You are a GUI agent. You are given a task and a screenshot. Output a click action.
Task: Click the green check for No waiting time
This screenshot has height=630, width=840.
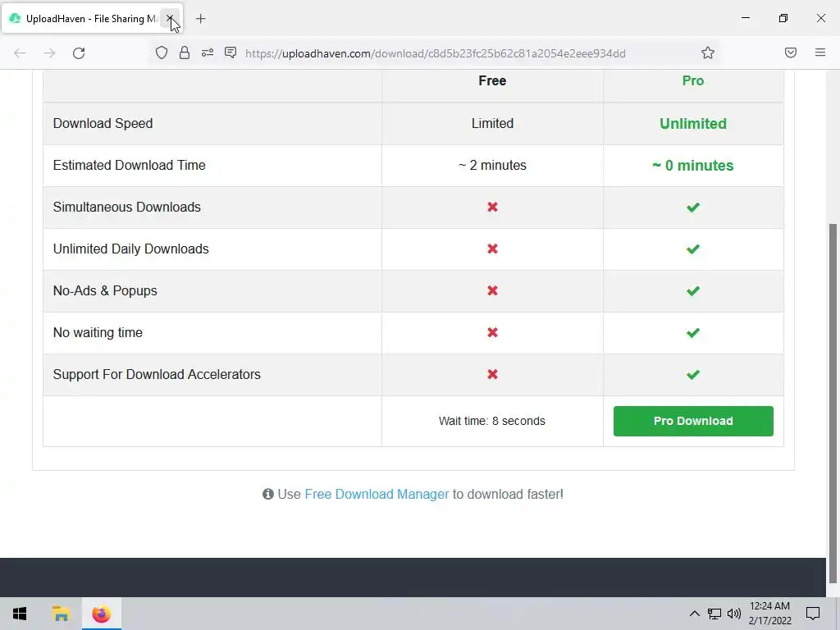[x=693, y=333]
